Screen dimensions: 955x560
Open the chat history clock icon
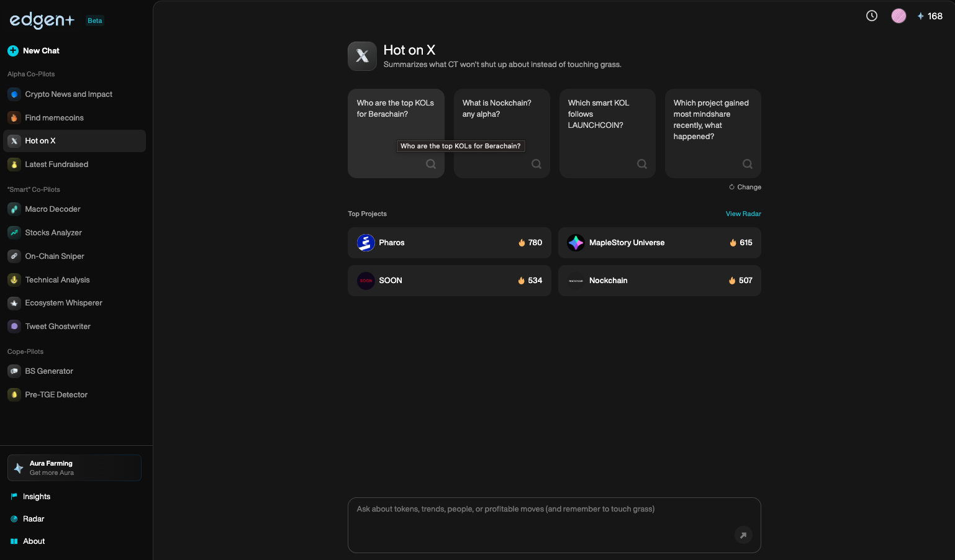click(x=872, y=16)
